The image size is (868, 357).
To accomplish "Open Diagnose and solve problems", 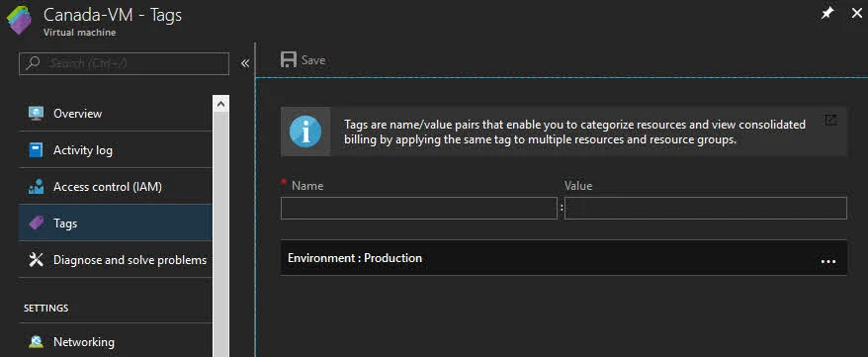I will (x=116, y=259).
